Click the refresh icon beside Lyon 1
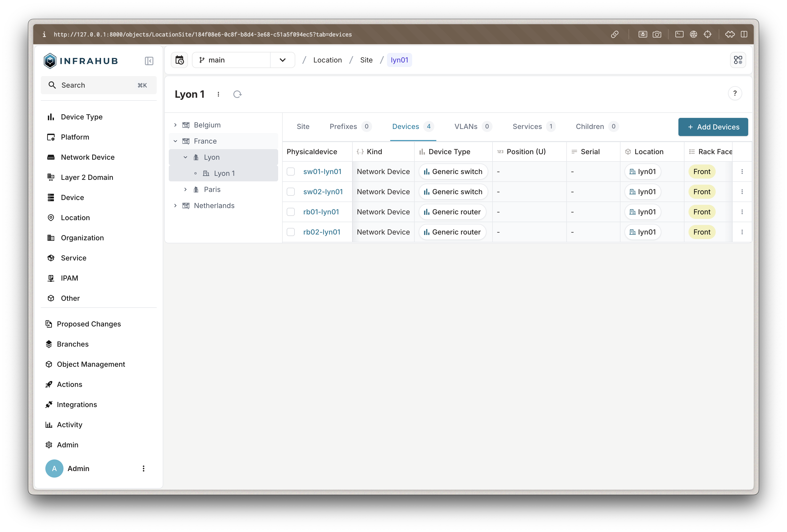Screen dimensions: 787x532 237,94
